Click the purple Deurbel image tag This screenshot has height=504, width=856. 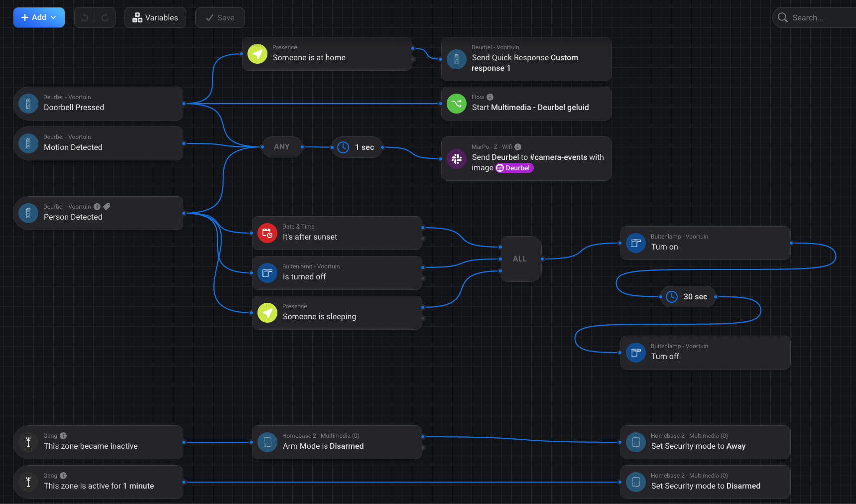(514, 168)
